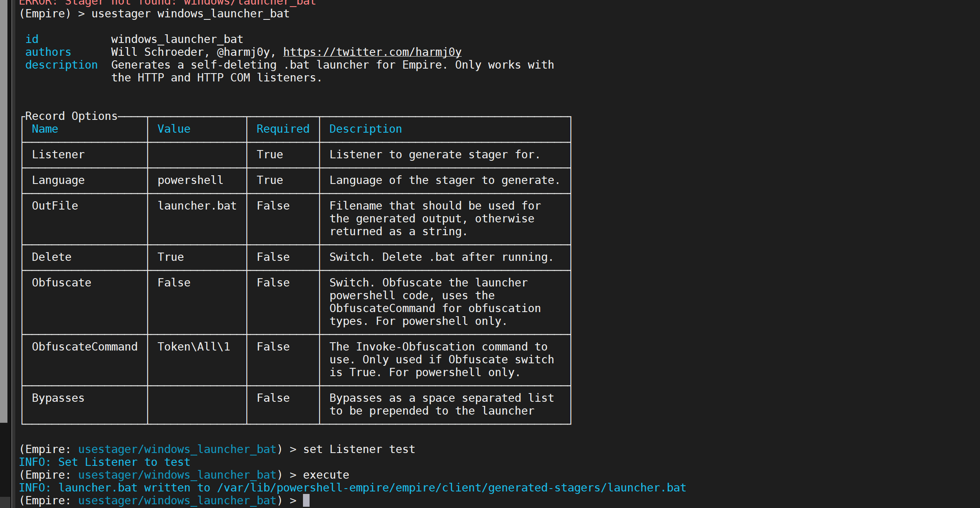This screenshot has height=508, width=980.
Task: Click the terminal cursor at last prompt
Action: 306,501
